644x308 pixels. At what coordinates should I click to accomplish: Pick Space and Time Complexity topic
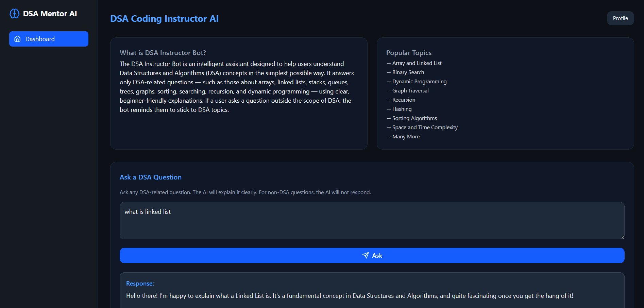point(425,127)
